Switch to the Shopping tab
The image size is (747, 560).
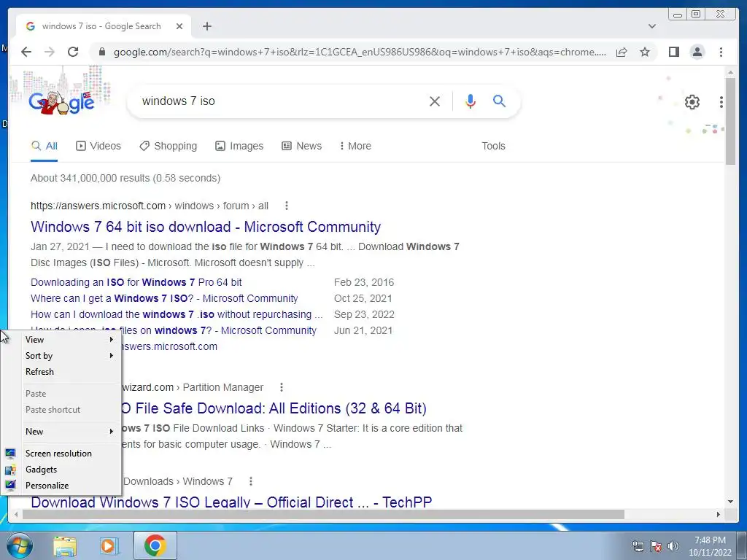click(169, 146)
